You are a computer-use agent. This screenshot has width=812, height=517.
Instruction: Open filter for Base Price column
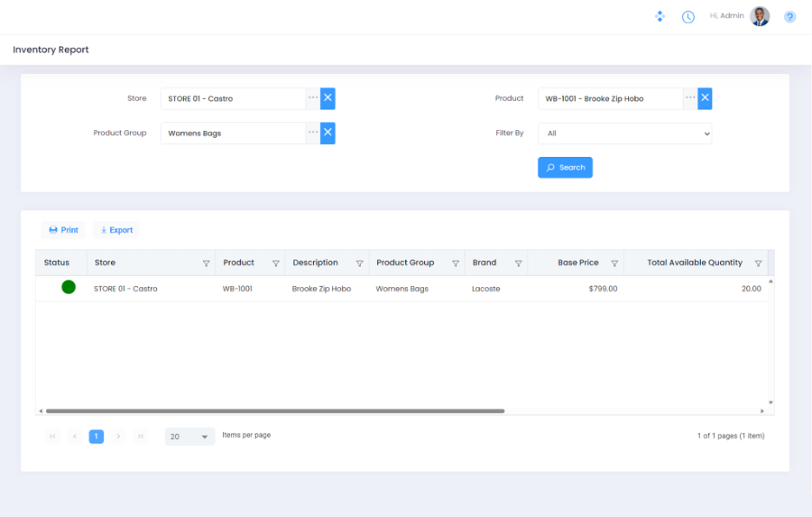click(614, 263)
